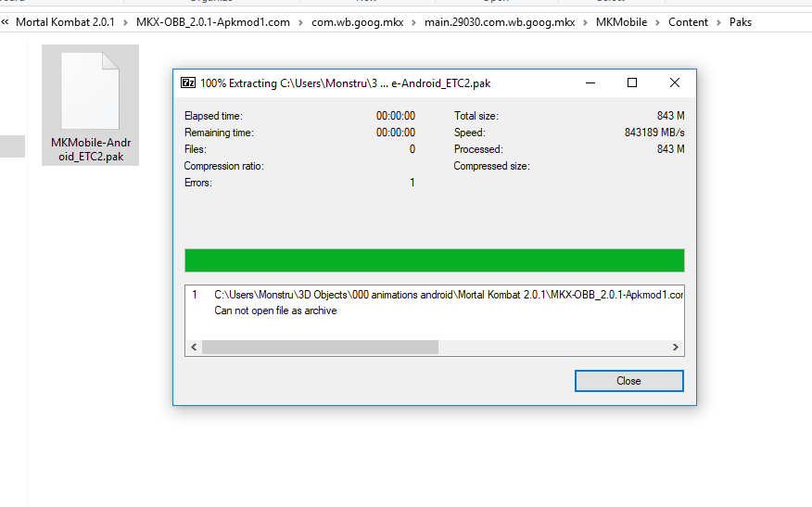Click the Speed value 843189 MB/s
The height and width of the screenshot is (507, 812).
(654, 133)
